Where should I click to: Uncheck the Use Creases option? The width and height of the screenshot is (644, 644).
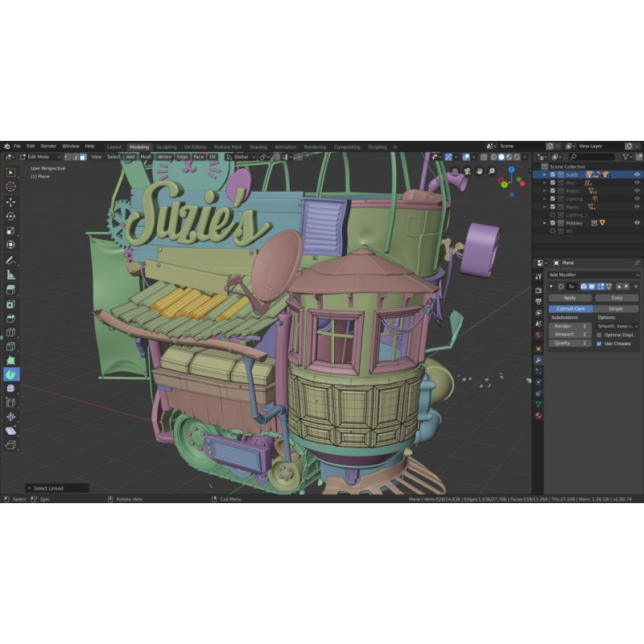tap(599, 343)
